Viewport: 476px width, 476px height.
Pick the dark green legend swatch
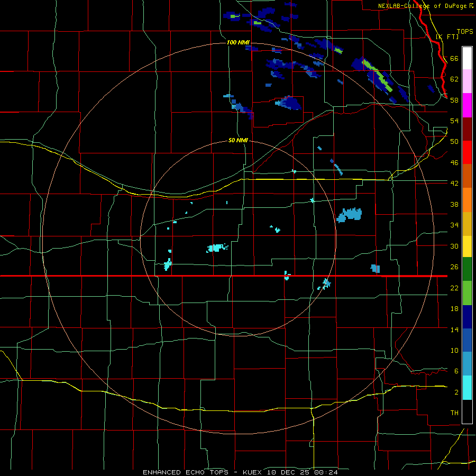pyautogui.click(x=467, y=269)
